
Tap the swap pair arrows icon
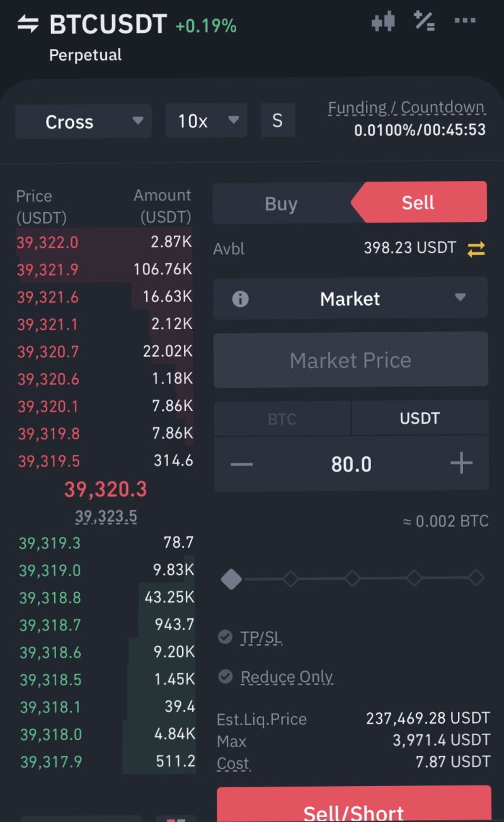28,25
